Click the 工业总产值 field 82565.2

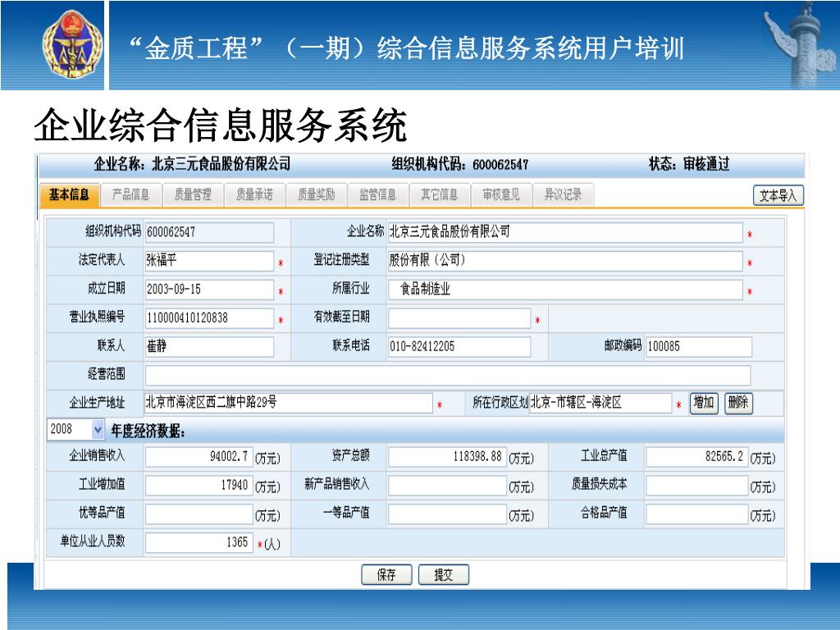[x=697, y=457]
